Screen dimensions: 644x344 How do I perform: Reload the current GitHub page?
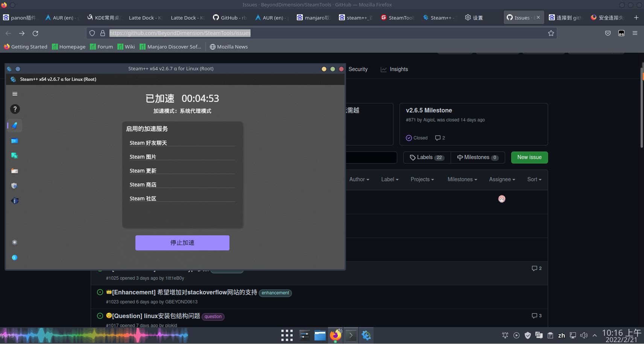click(35, 33)
